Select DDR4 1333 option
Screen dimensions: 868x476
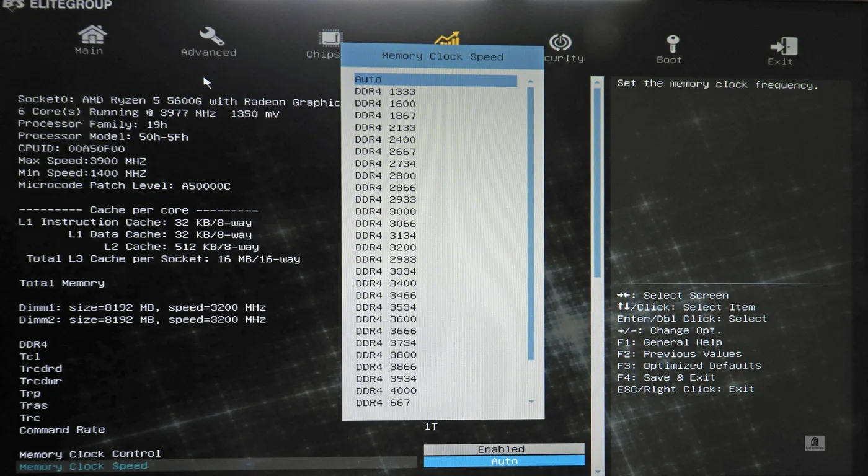tap(385, 92)
